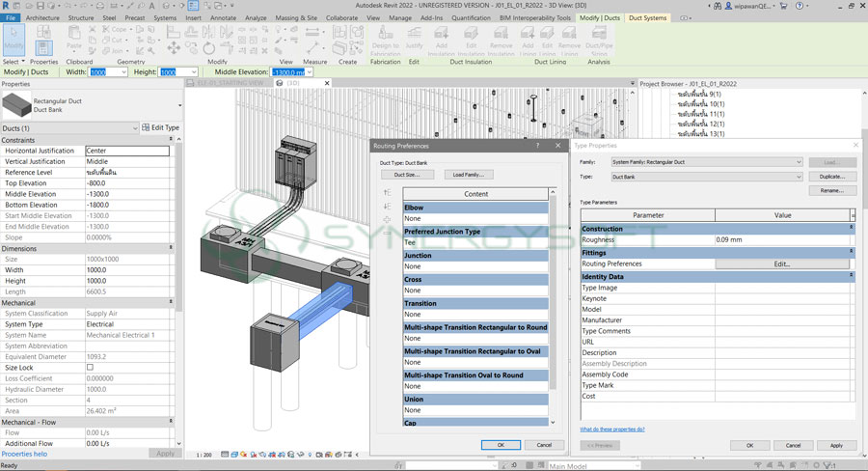The image size is (868, 471).
Task: Switch to the Duct Systems tab
Action: coord(650,17)
